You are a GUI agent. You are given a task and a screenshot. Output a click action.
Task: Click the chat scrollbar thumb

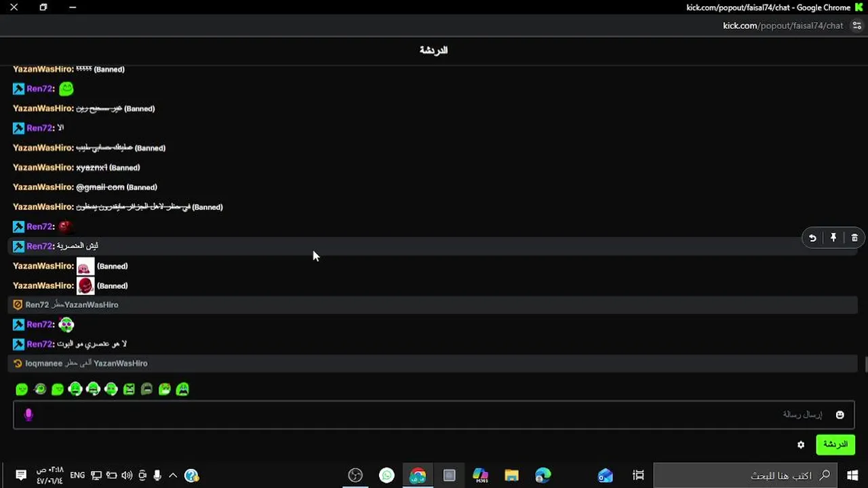[x=865, y=363]
